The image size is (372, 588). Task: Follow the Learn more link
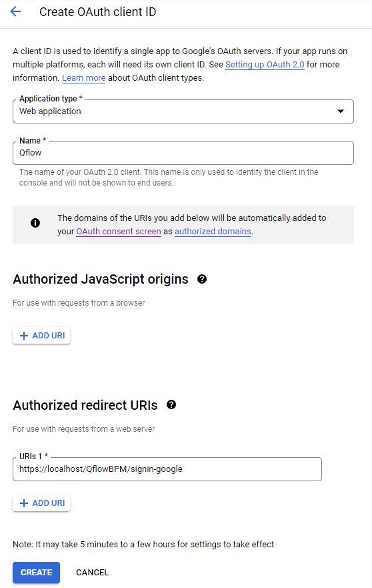(x=83, y=78)
